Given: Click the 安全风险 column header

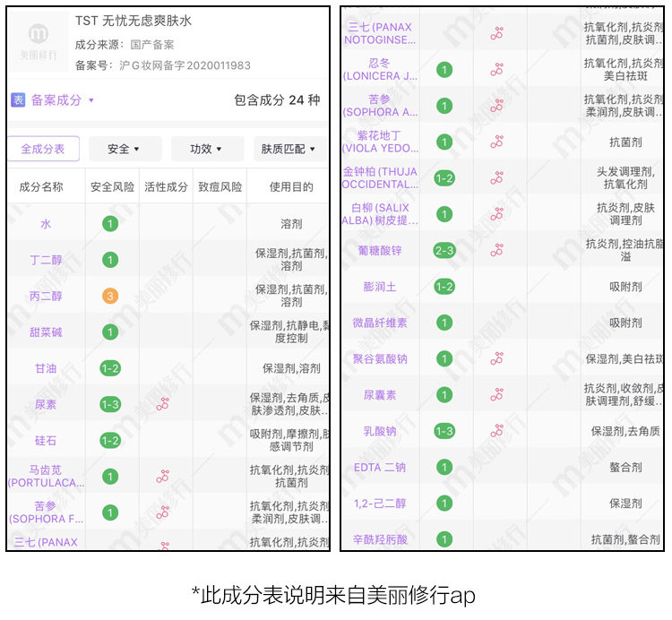Looking at the screenshot, I should coord(112,187).
